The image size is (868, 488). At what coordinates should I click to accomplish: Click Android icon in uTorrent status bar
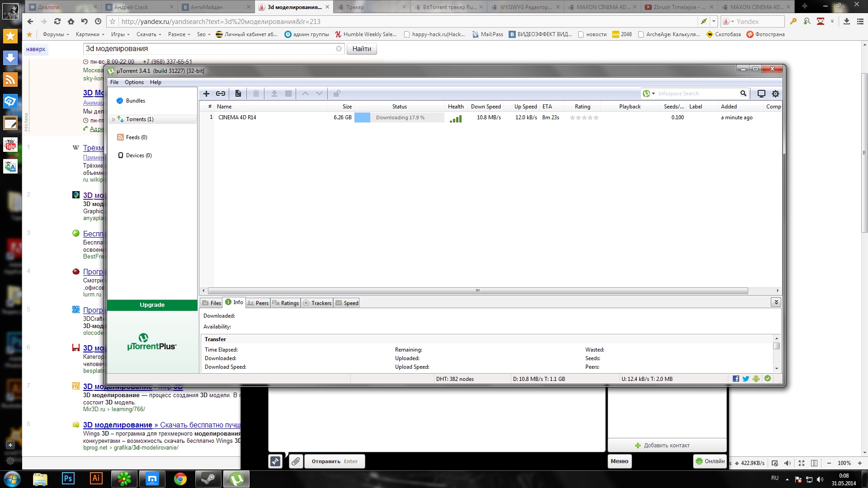(x=756, y=379)
